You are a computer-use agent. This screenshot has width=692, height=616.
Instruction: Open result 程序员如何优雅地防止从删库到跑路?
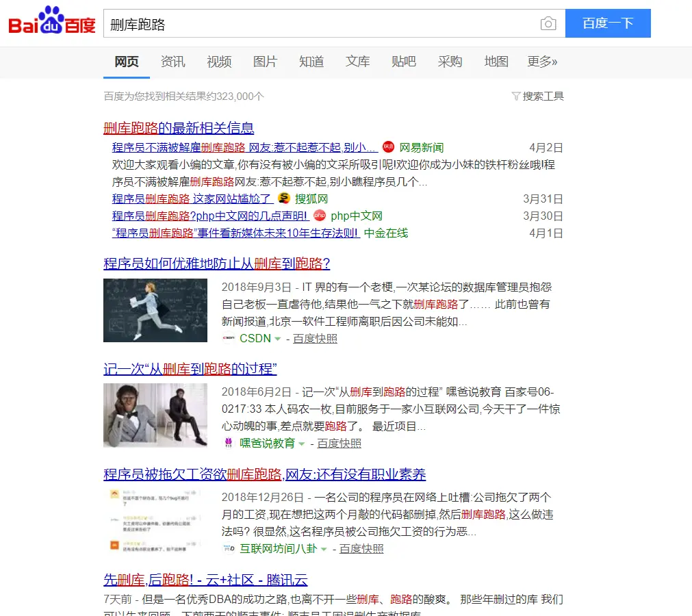(217, 264)
